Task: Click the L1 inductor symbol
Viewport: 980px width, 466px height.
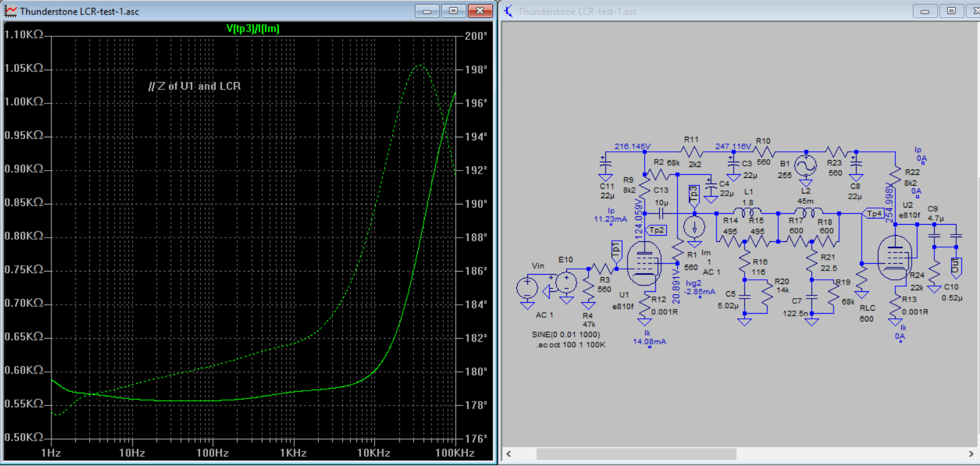Action: click(747, 212)
